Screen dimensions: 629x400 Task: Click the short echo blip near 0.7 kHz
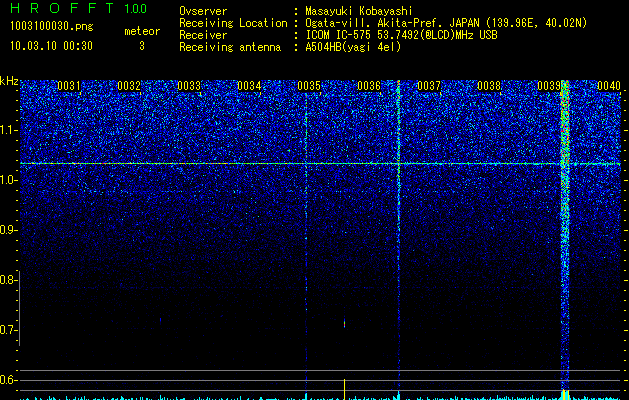click(344, 323)
